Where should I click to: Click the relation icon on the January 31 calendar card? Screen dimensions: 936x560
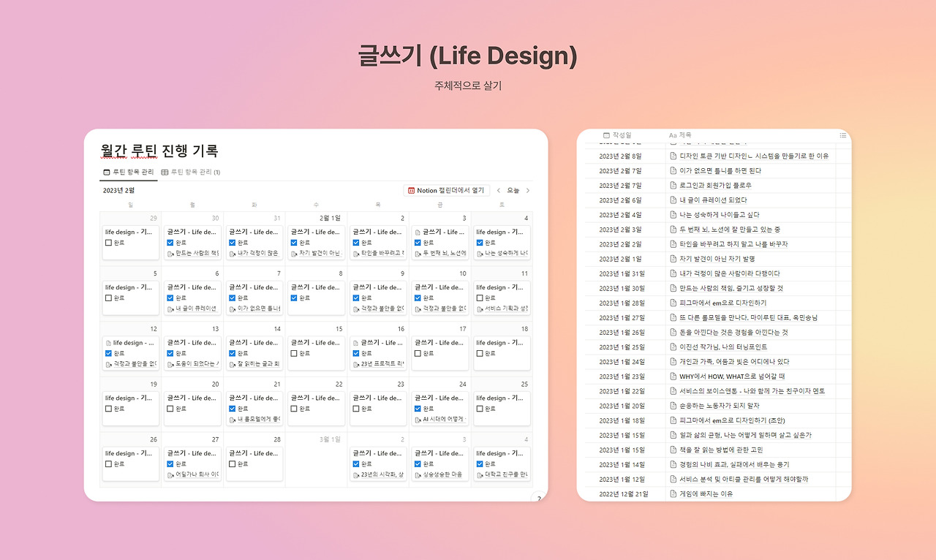tap(232, 254)
